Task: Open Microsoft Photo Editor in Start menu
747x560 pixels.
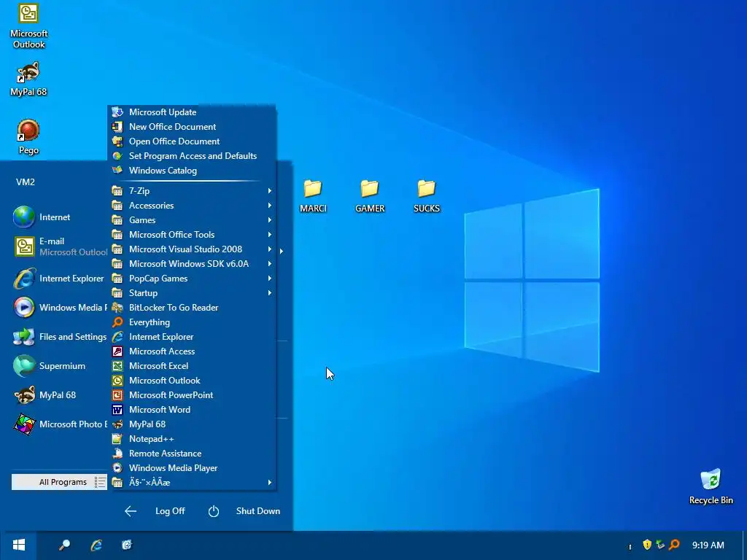Action: pyautogui.click(x=60, y=424)
